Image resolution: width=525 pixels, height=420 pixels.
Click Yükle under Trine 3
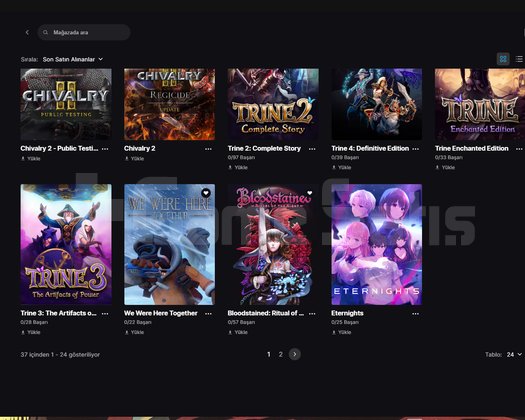coord(31,332)
